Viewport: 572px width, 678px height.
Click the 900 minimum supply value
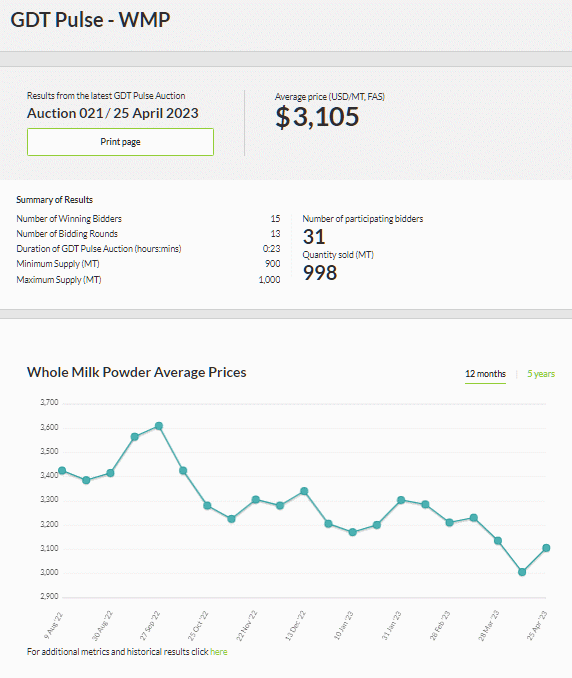point(273,264)
